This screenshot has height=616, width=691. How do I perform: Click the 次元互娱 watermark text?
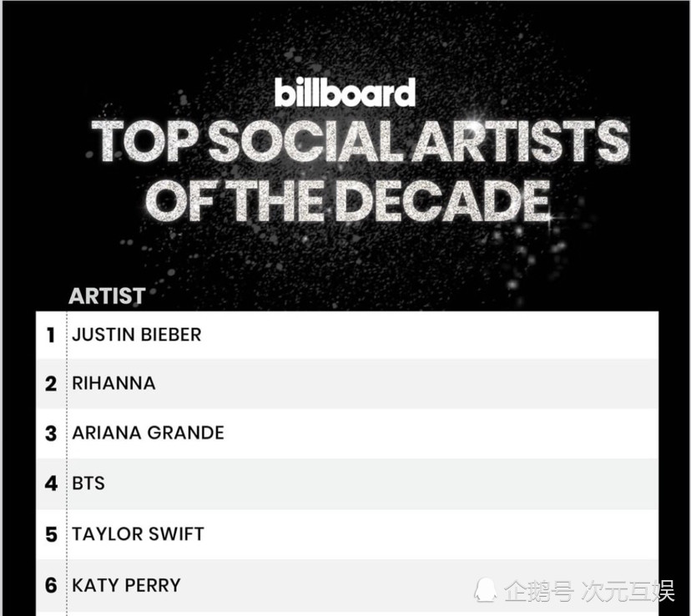click(628, 591)
